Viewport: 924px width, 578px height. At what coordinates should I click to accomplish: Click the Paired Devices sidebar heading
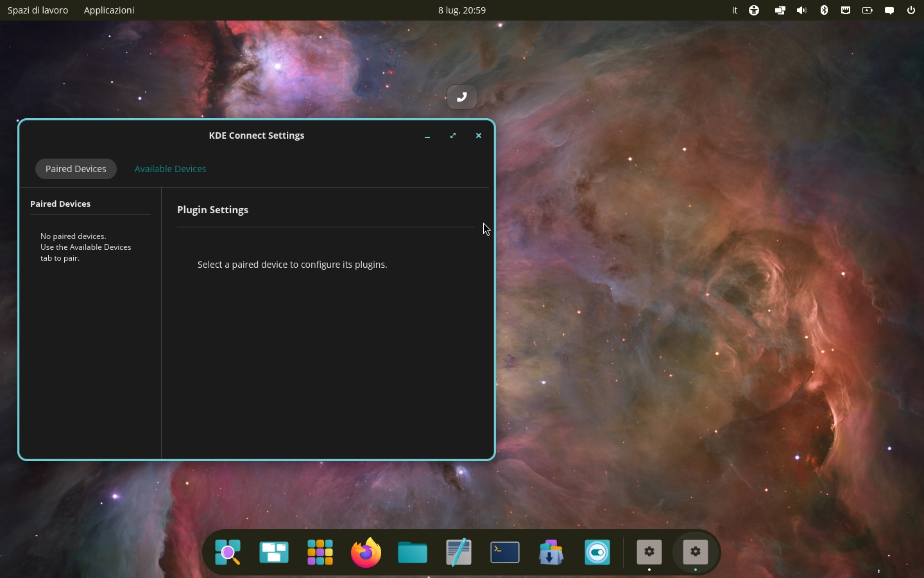60,204
